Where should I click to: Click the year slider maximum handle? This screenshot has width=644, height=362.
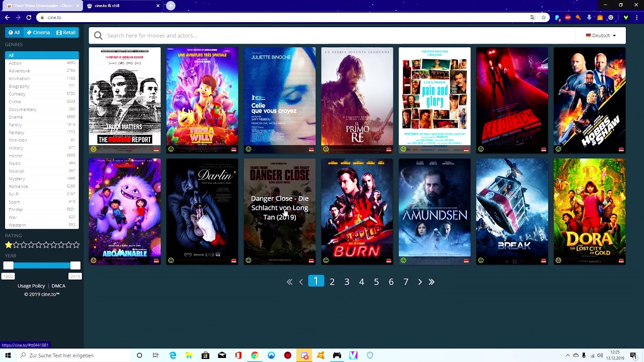75,265
